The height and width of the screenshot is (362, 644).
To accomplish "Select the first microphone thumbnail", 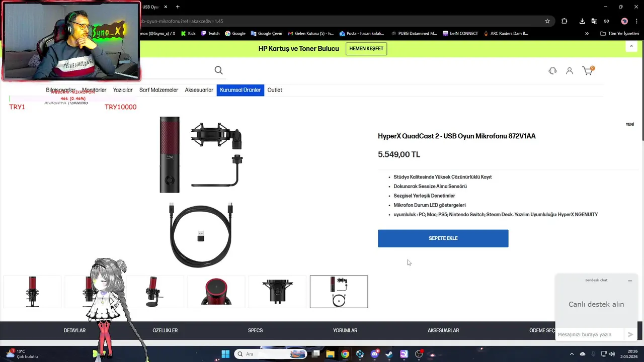I will point(32,292).
